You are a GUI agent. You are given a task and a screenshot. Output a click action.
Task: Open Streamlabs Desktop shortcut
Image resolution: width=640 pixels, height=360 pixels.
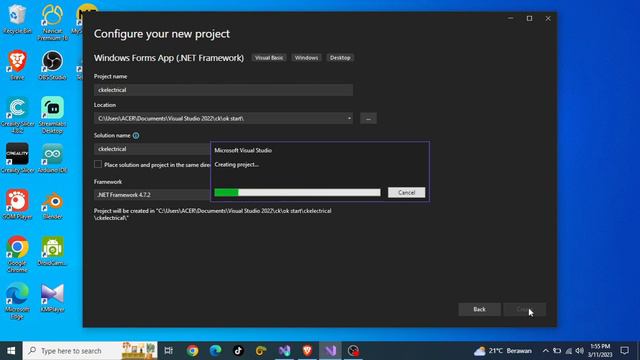tap(52, 115)
